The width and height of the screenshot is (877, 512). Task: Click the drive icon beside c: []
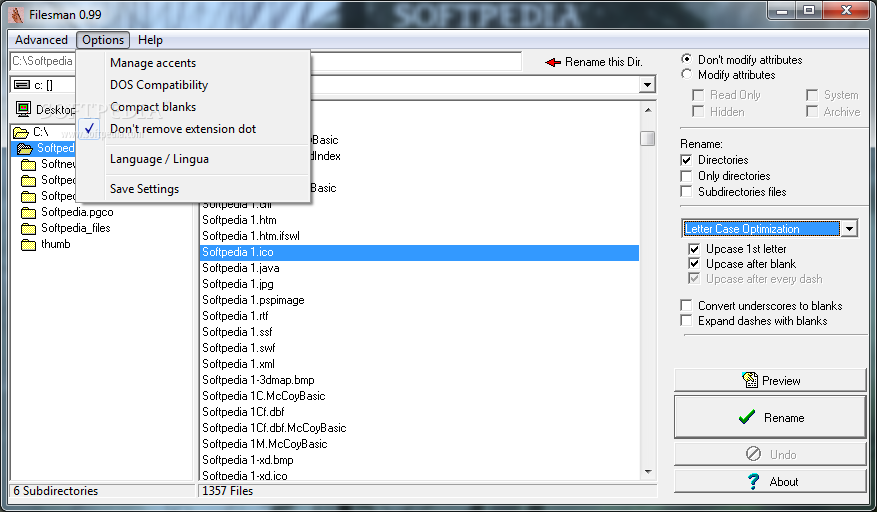(22, 85)
